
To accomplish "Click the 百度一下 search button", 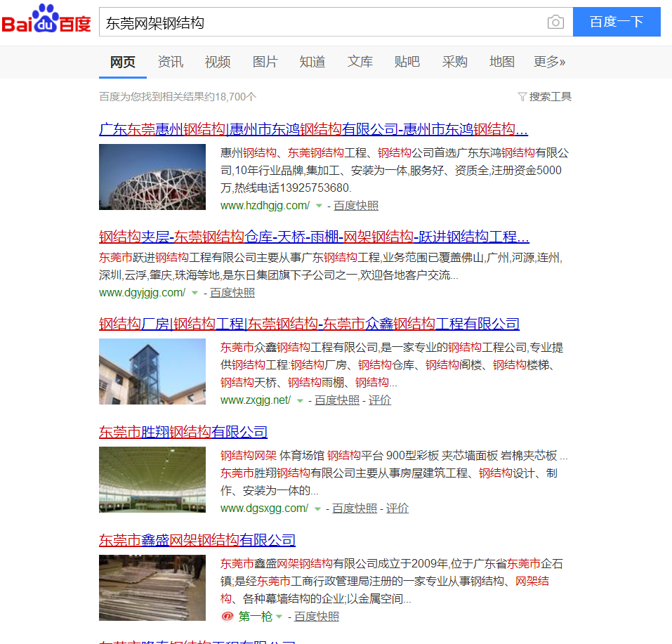I will tap(617, 22).
